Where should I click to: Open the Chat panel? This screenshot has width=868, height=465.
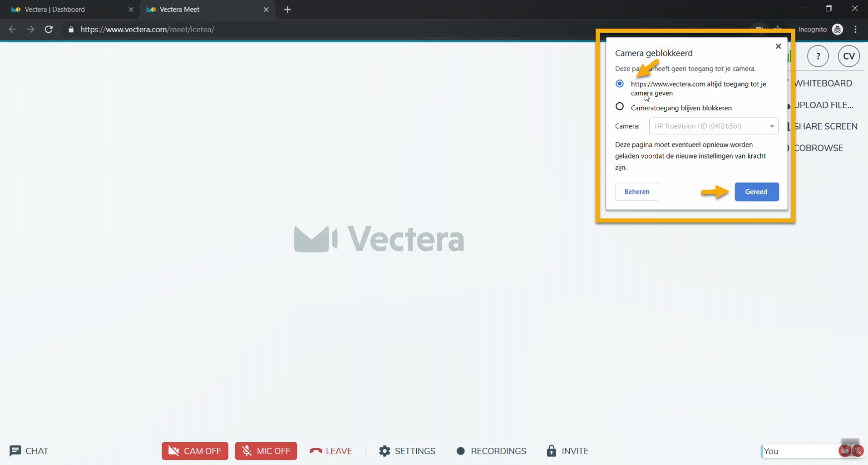(29, 451)
